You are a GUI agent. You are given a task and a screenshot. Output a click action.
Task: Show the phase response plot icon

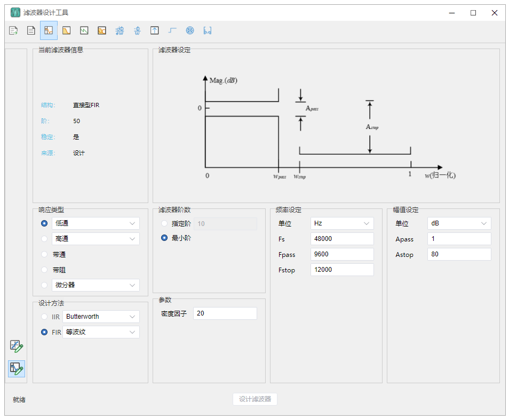click(84, 30)
